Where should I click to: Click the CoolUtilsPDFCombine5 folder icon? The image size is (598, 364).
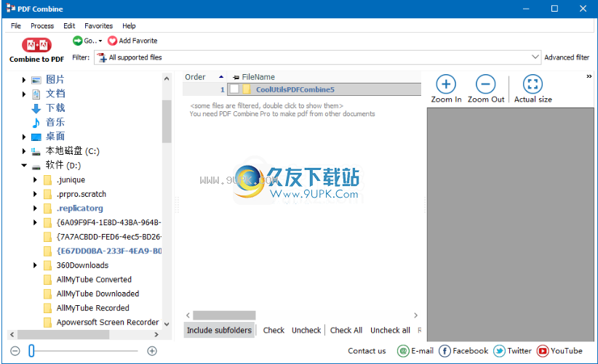[247, 89]
